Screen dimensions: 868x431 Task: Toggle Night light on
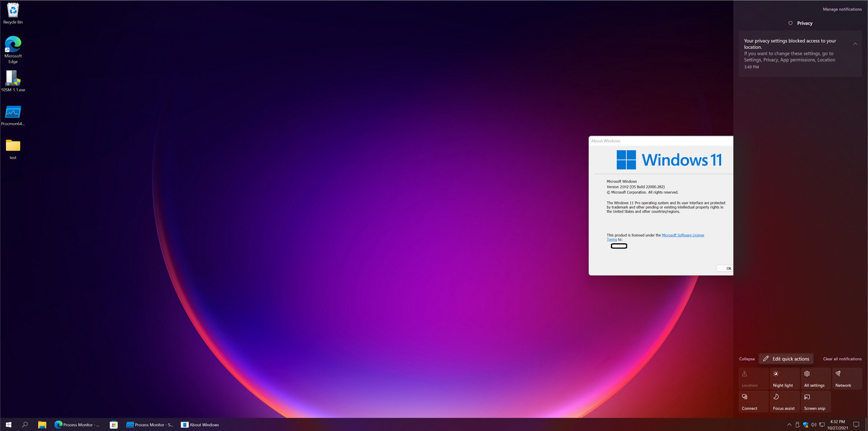point(783,378)
